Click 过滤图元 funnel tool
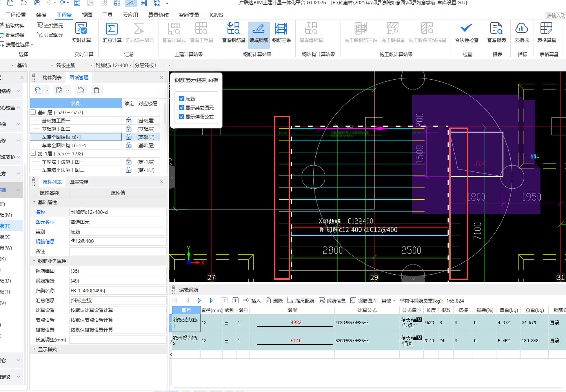566x392 pixels. 50,35
